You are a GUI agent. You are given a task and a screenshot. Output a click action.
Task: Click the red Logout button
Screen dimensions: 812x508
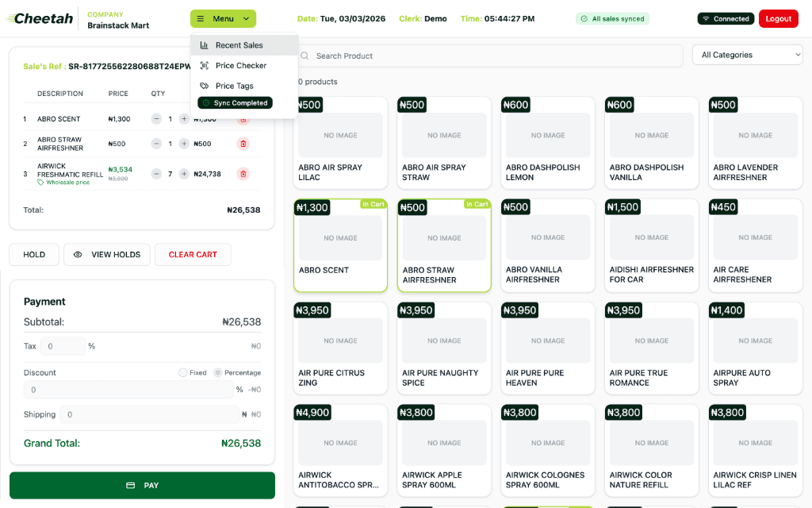click(x=778, y=19)
